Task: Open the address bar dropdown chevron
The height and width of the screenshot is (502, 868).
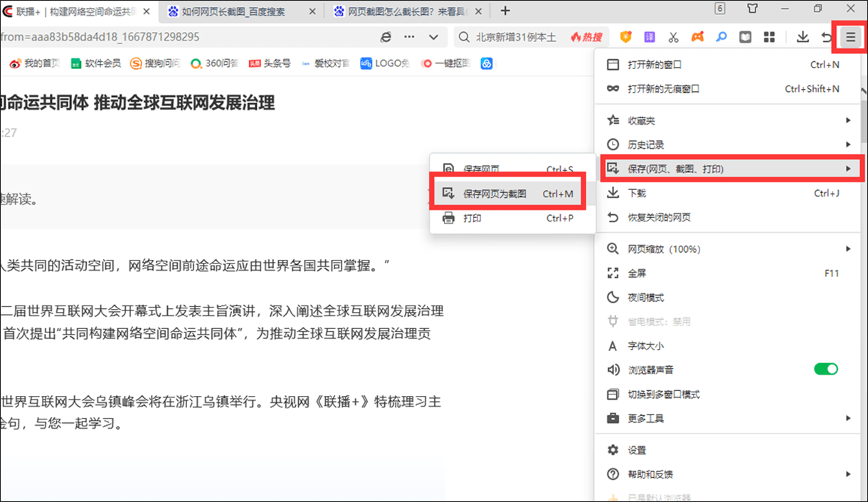Action: pyautogui.click(x=433, y=37)
